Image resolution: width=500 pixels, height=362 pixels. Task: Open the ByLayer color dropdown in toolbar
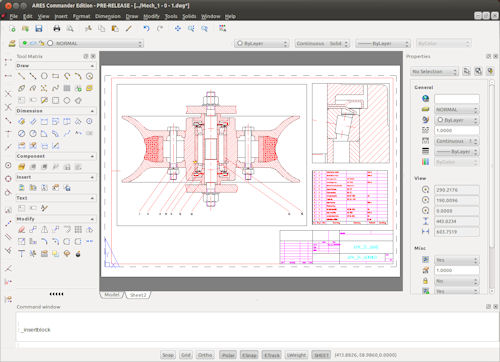point(262,44)
